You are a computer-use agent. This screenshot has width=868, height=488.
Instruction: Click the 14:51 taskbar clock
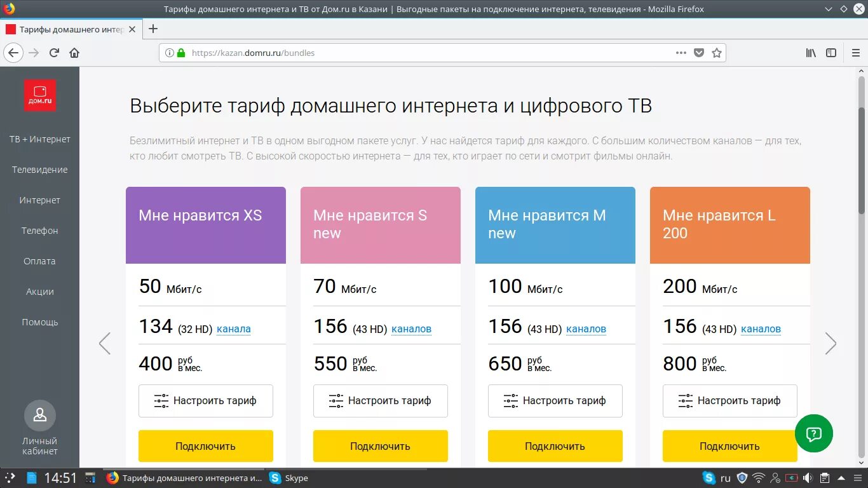click(x=60, y=478)
